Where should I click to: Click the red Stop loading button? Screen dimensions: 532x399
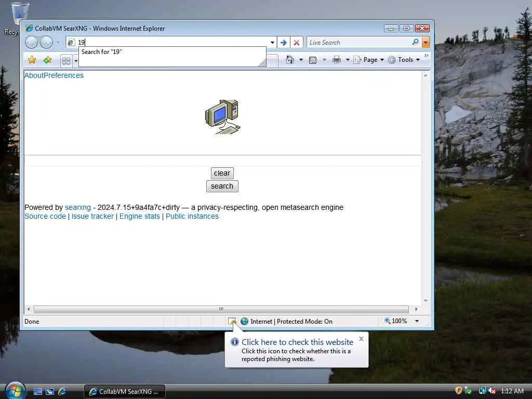pos(297,43)
